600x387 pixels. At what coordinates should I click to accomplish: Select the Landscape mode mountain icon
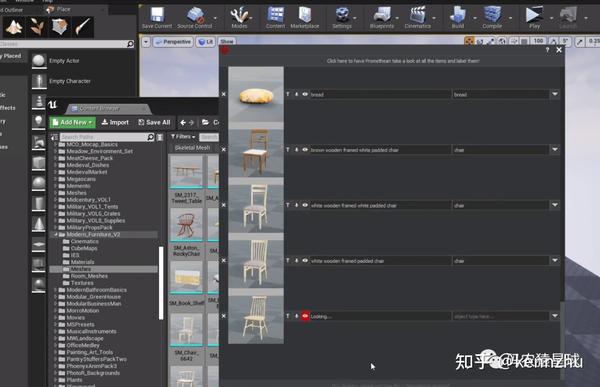coord(14,27)
